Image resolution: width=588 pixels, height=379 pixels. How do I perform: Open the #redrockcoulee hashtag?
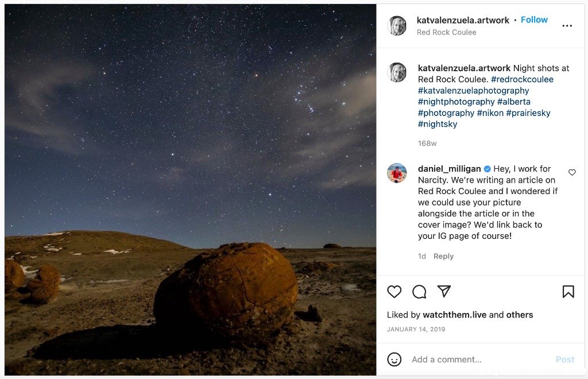pyautogui.click(x=522, y=79)
